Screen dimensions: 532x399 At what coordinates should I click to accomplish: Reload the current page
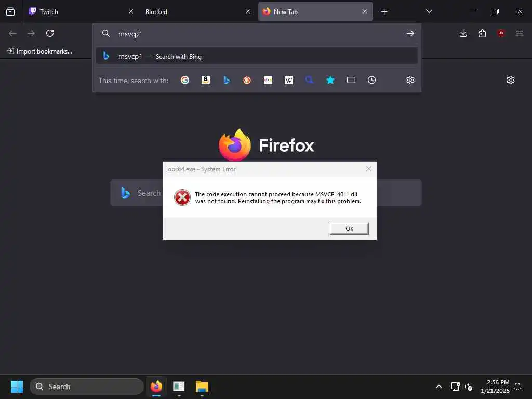(x=50, y=33)
